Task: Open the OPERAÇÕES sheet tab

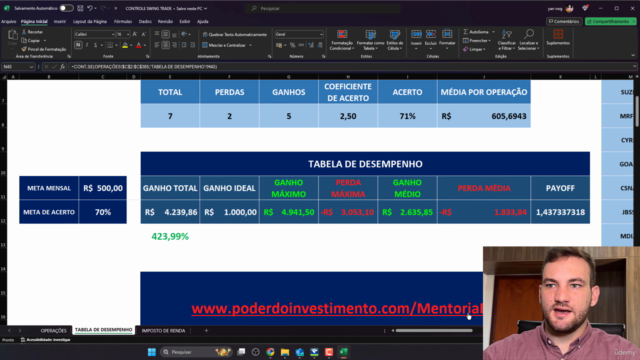Action: [x=53, y=331]
